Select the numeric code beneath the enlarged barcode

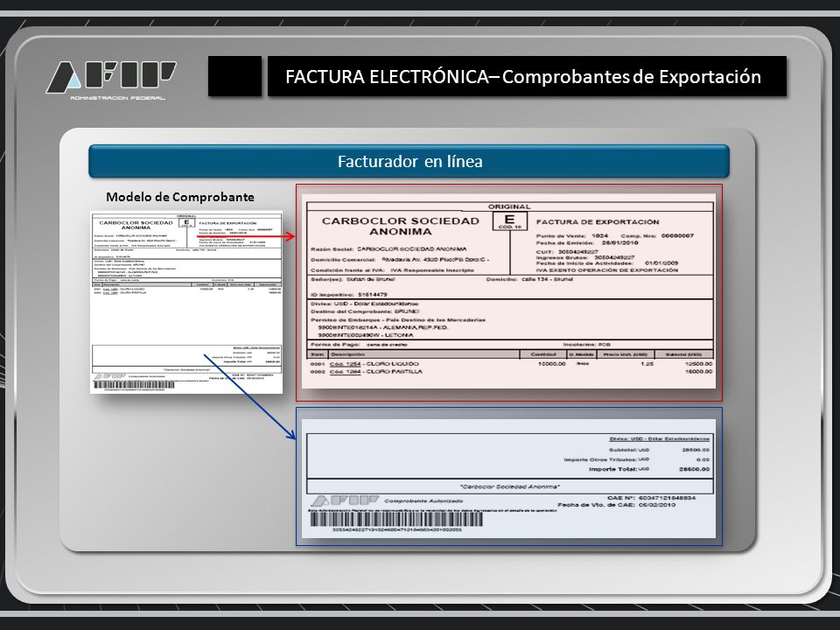pyautogui.click(x=397, y=530)
